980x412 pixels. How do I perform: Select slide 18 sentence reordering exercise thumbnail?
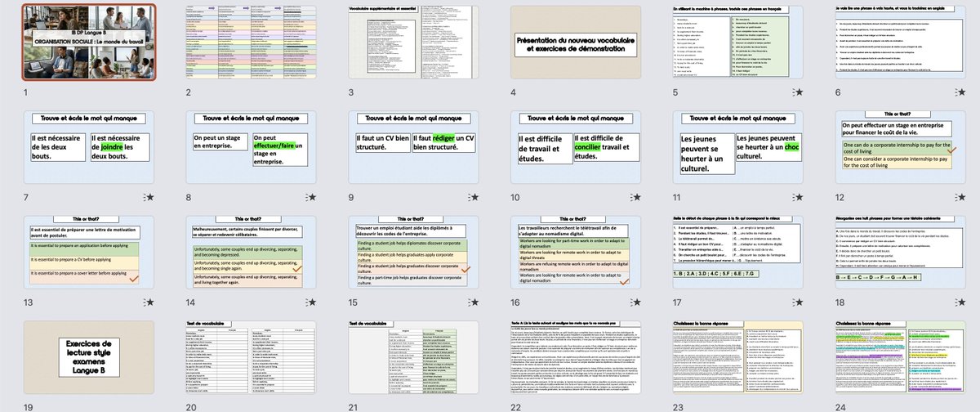[x=902, y=252]
